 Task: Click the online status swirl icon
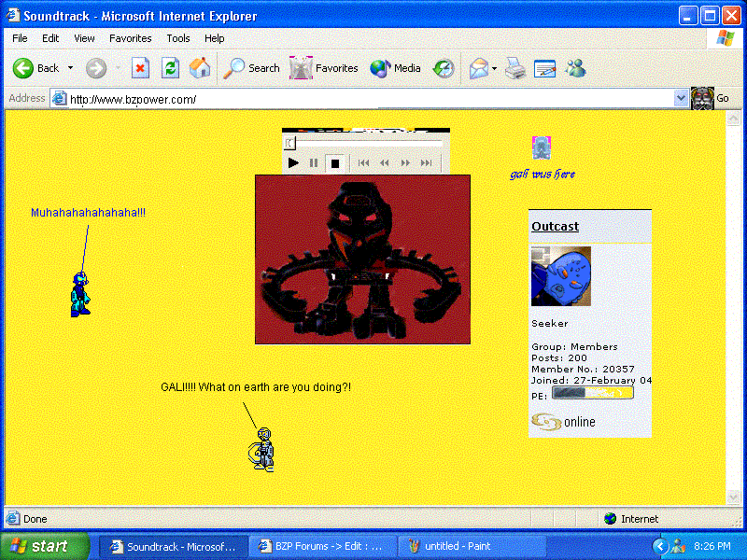(546, 422)
